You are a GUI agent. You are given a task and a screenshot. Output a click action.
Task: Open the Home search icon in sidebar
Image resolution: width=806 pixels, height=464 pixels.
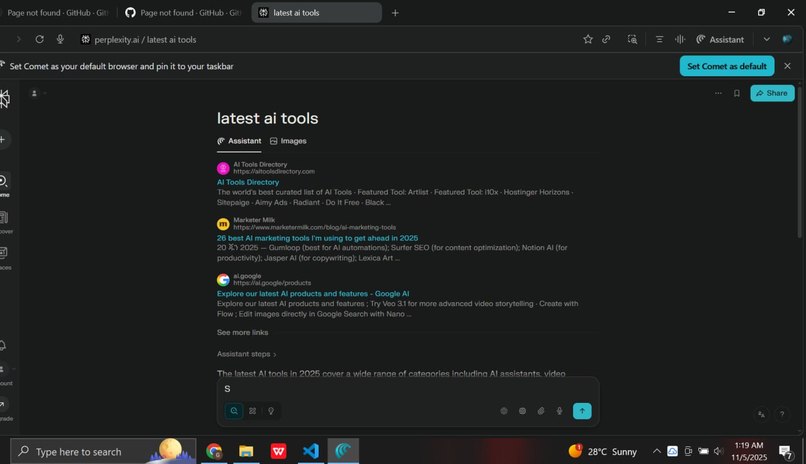click(3, 181)
